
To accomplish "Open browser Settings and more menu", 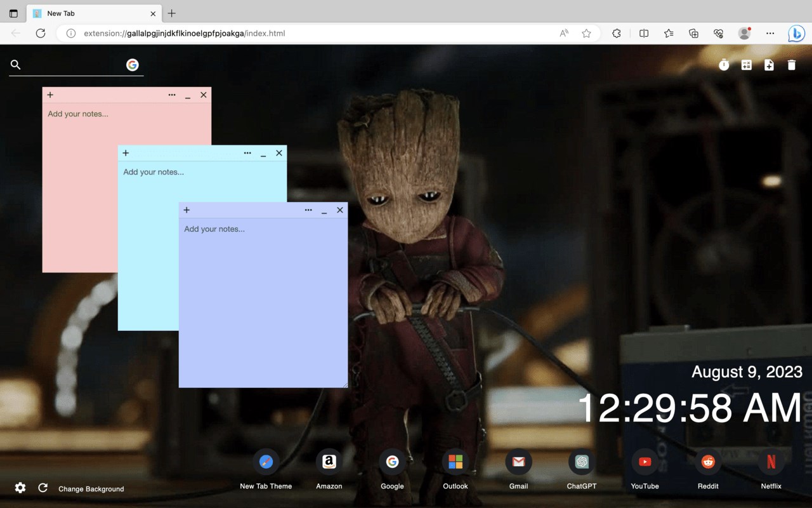I will [x=770, y=34].
